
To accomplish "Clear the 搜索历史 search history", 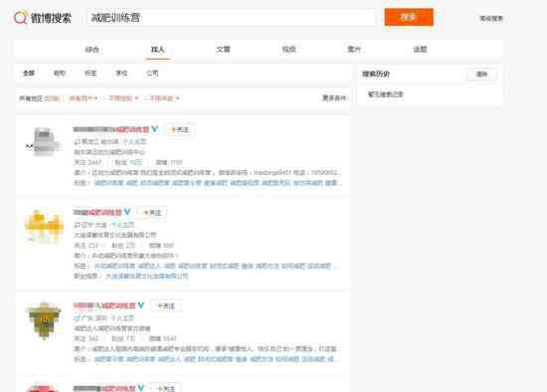I will (x=481, y=74).
